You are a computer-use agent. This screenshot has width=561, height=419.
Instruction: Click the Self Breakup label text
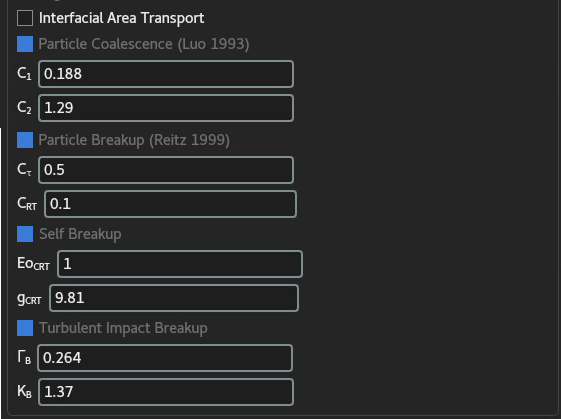pyautogui.click(x=80, y=234)
